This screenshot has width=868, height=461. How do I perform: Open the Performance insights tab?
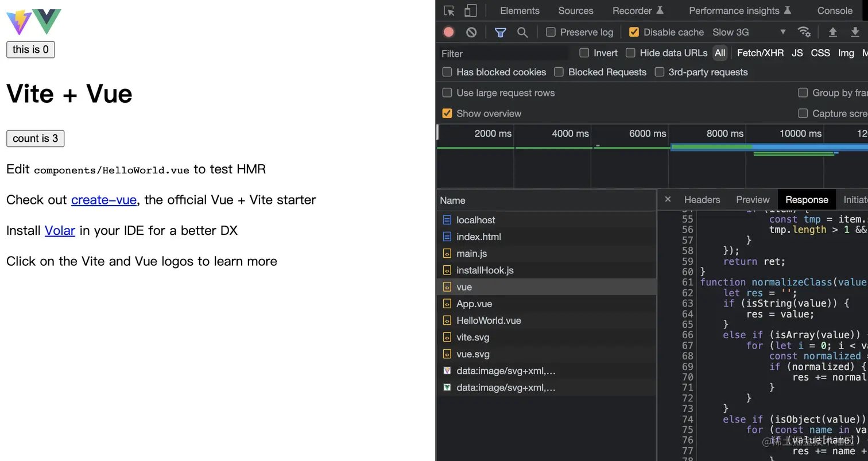pos(739,11)
